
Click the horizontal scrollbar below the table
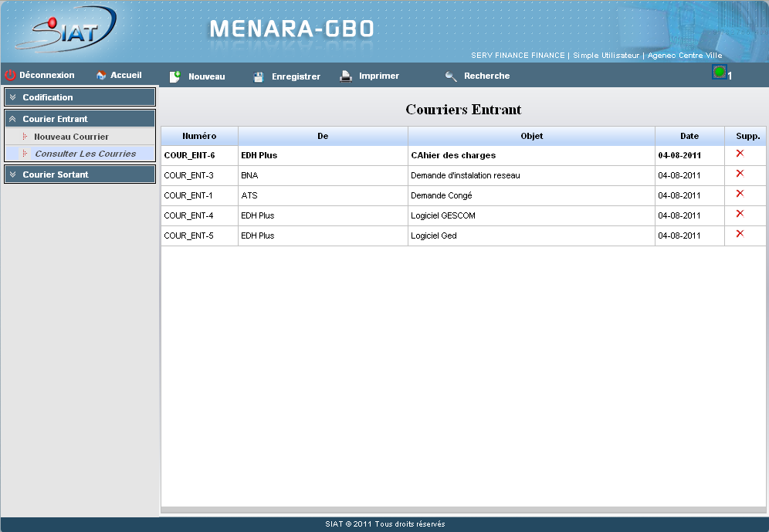463,510
